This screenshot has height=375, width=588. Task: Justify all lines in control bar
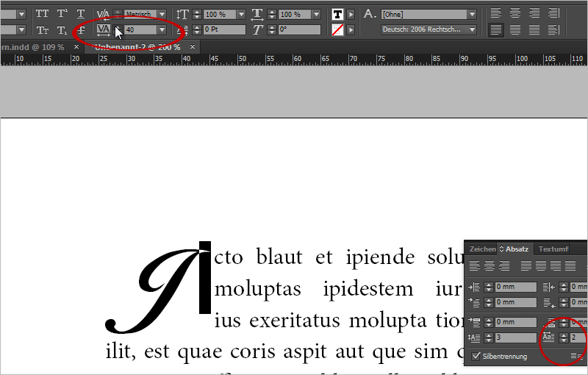[534, 29]
